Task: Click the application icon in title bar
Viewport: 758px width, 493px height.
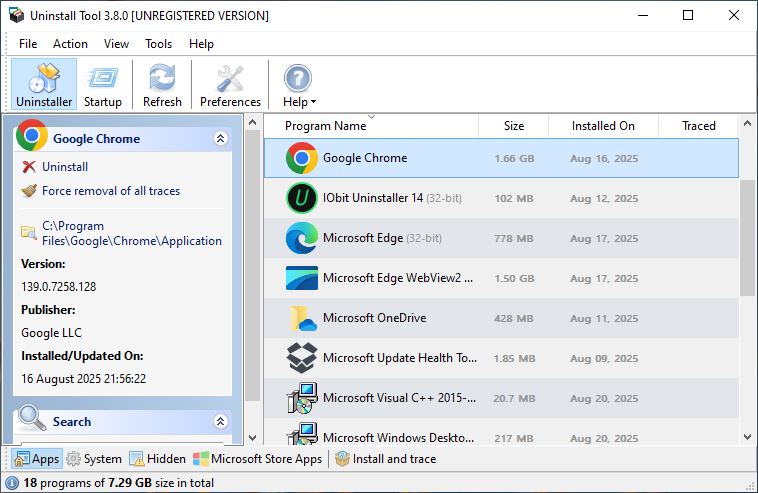Action: (x=16, y=15)
